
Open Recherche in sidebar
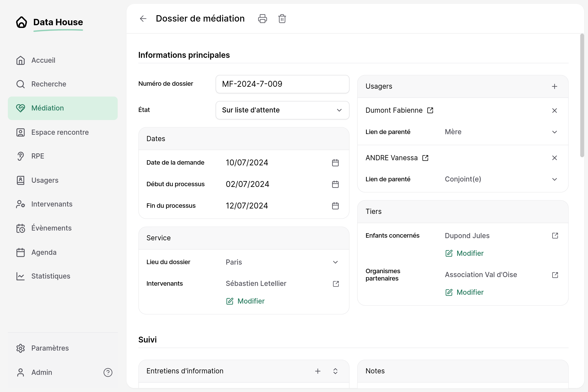pos(62,84)
